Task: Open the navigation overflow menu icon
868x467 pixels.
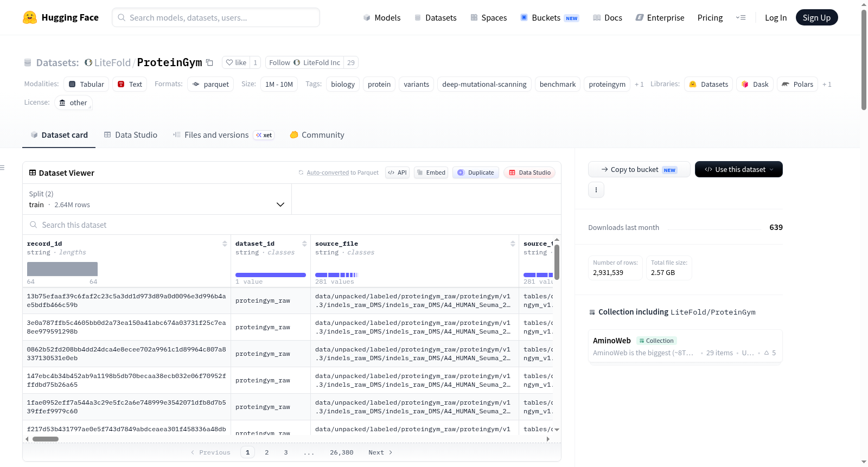Action: [741, 17]
